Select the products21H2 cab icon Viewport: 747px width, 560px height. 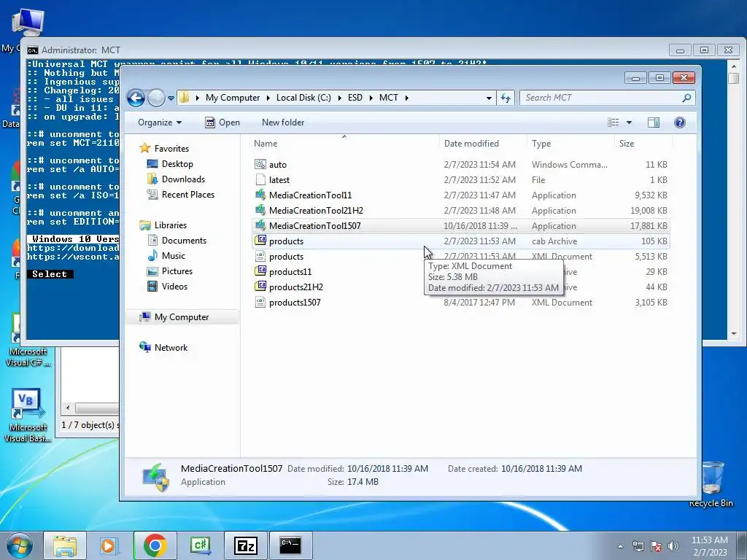[260, 287]
